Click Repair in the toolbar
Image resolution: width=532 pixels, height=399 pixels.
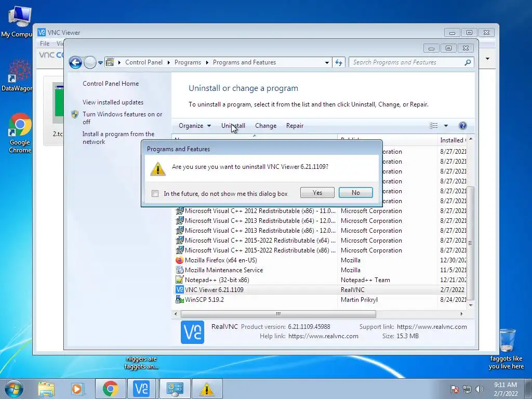[x=295, y=126]
